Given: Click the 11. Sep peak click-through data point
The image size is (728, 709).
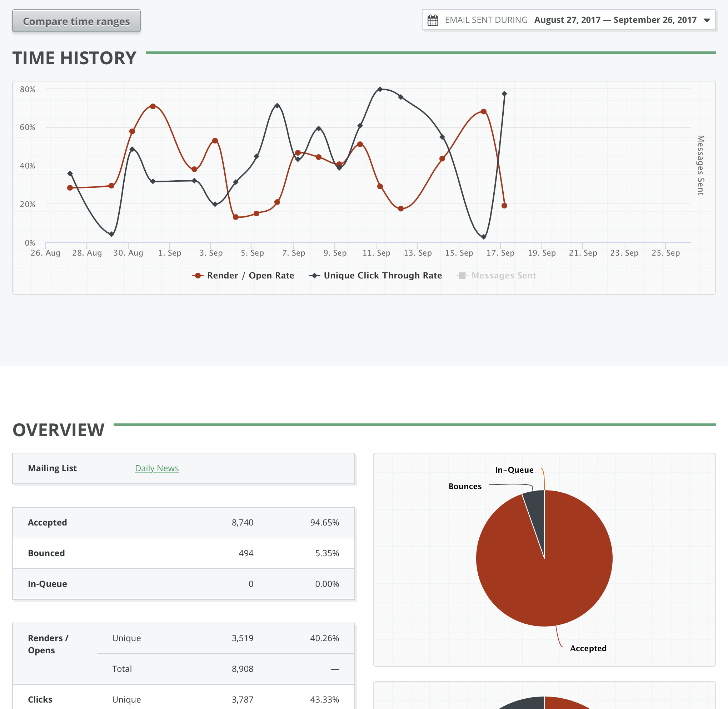Looking at the screenshot, I should [380, 89].
